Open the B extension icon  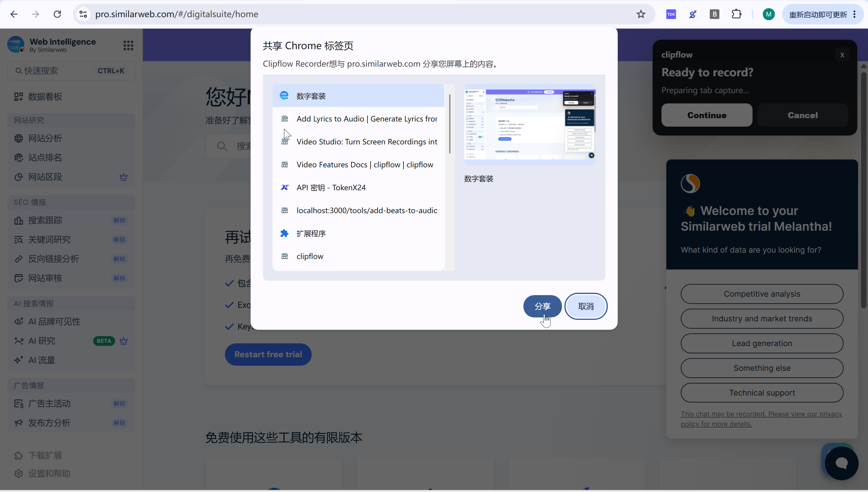pyautogui.click(x=714, y=14)
